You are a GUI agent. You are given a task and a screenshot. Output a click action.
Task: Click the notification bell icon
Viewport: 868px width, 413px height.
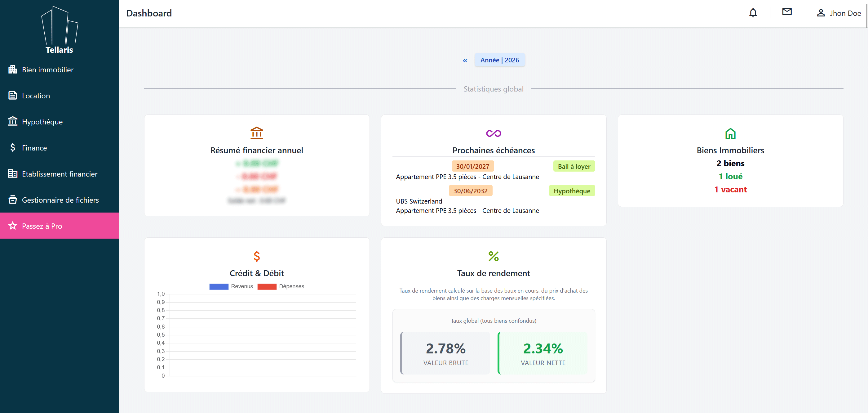click(753, 13)
